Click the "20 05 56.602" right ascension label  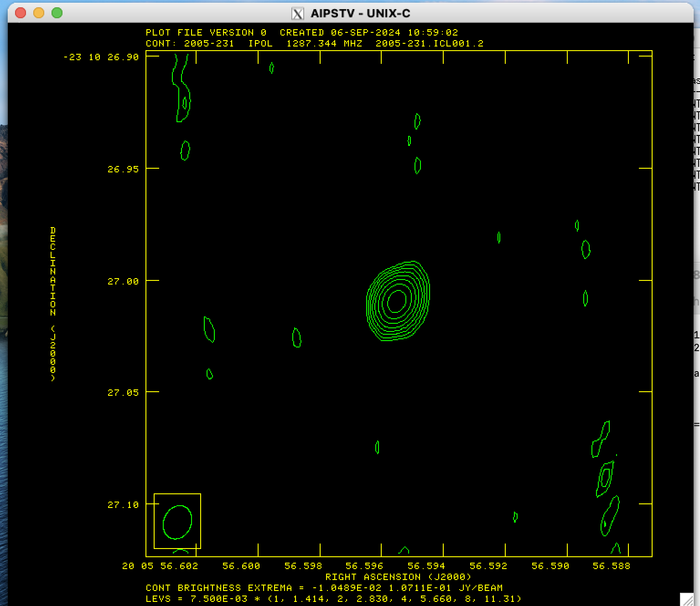point(160,566)
